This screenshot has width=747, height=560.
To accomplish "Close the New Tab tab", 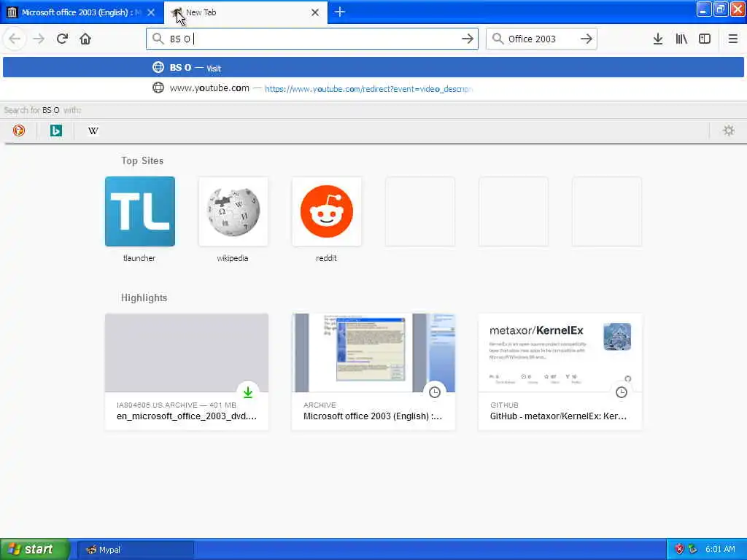I will (315, 12).
